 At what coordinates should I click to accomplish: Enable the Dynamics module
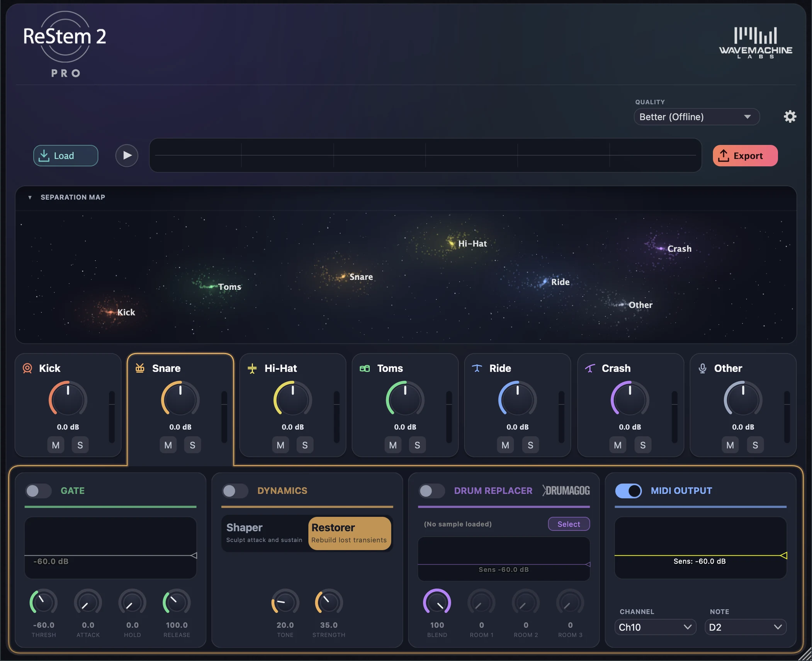[x=235, y=491]
